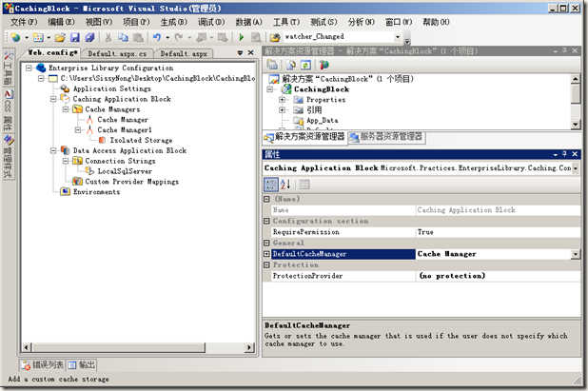Screen dimensions: 588x391
Task: Open the Properties object selector dropdown
Action: pos(576,168)
